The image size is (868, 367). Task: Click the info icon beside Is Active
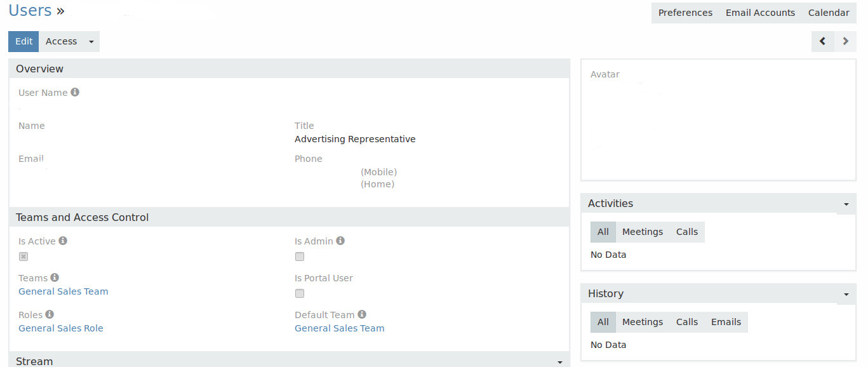tap(63, 241)
